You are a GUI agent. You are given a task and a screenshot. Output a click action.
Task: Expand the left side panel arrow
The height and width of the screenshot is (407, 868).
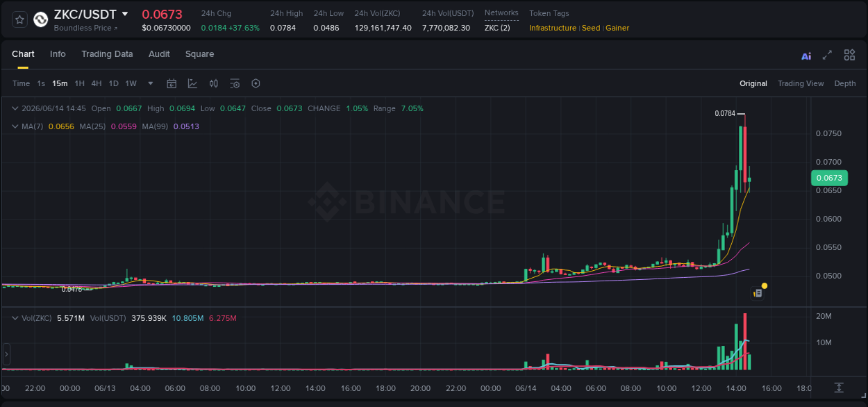6,354
